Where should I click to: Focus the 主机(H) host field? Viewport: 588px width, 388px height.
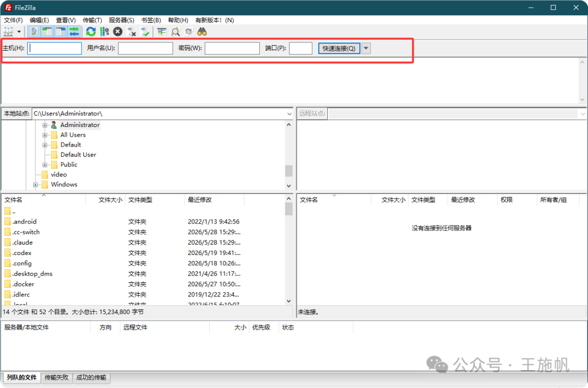click(x=54, y=48)
